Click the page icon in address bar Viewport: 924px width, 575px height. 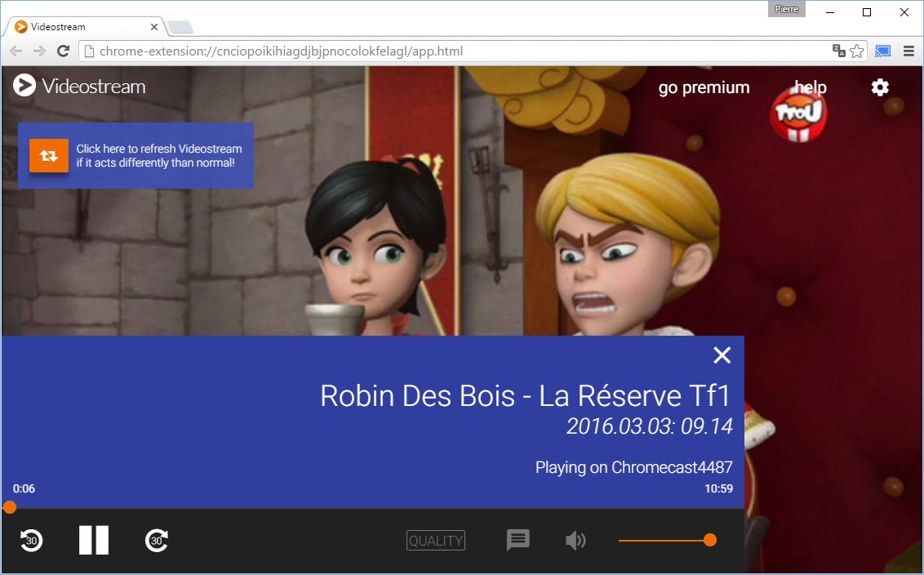[90, 51]
